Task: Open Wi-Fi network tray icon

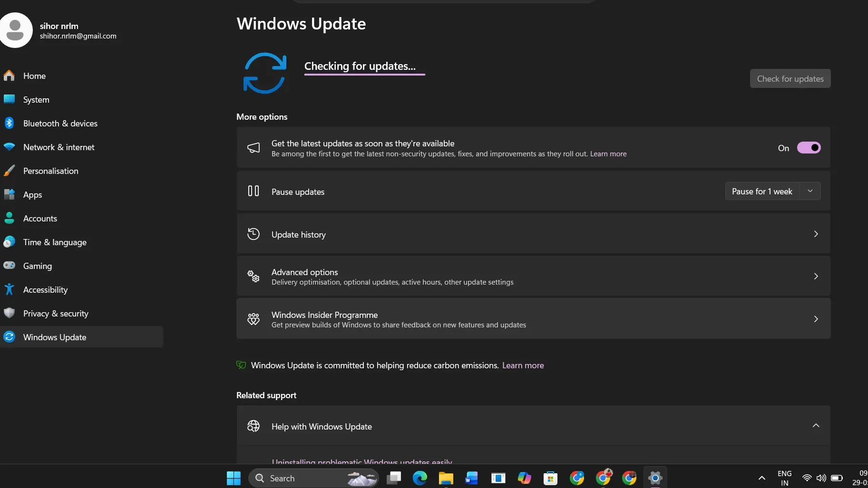Action: [x=807, y=478]
